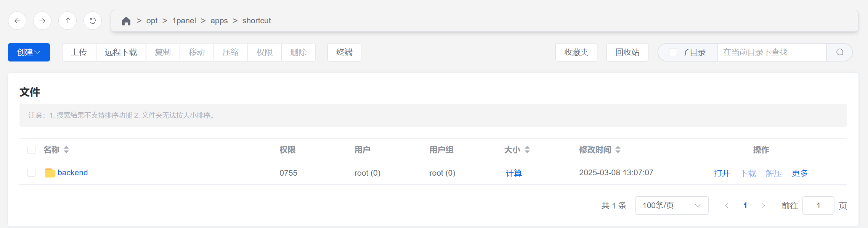Click the 复制 copy button
Image resolution: width=868 pixels, height=228 pixels.
click(163, 52)
